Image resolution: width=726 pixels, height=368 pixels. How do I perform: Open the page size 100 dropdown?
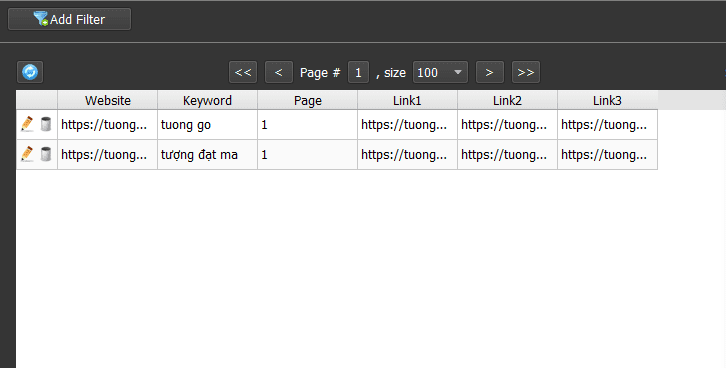[440, 72]
